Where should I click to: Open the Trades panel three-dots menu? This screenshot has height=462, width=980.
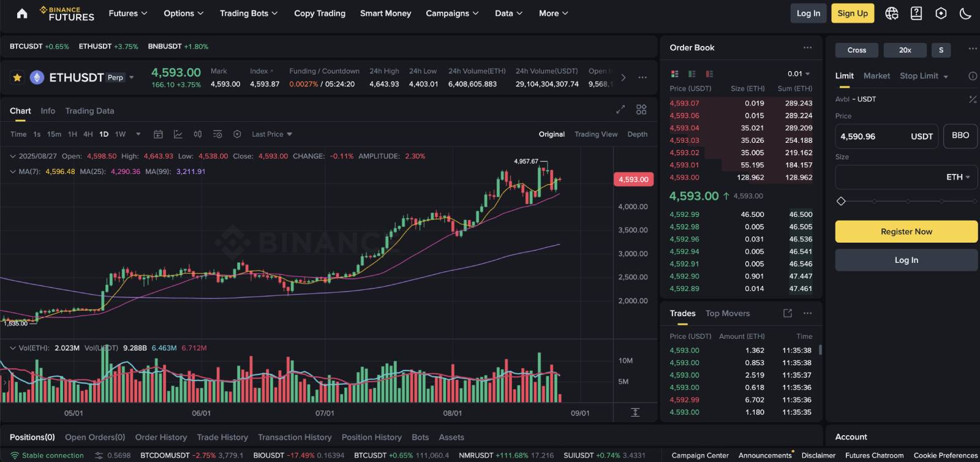[808, 313]
